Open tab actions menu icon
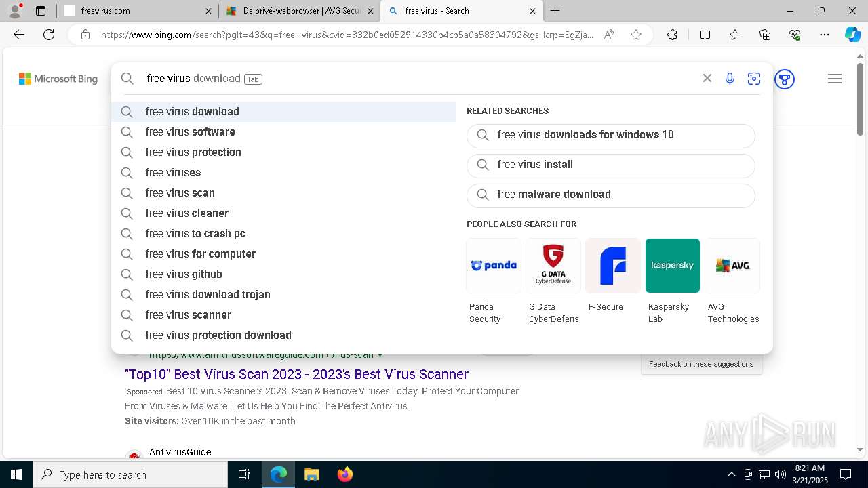The image size is (868, 488). (41, 11)
